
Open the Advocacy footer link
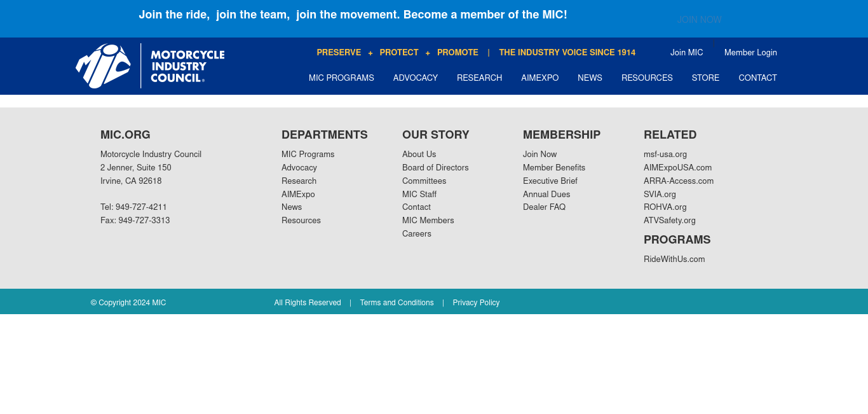pyautogui.click(x=299, y=168)
